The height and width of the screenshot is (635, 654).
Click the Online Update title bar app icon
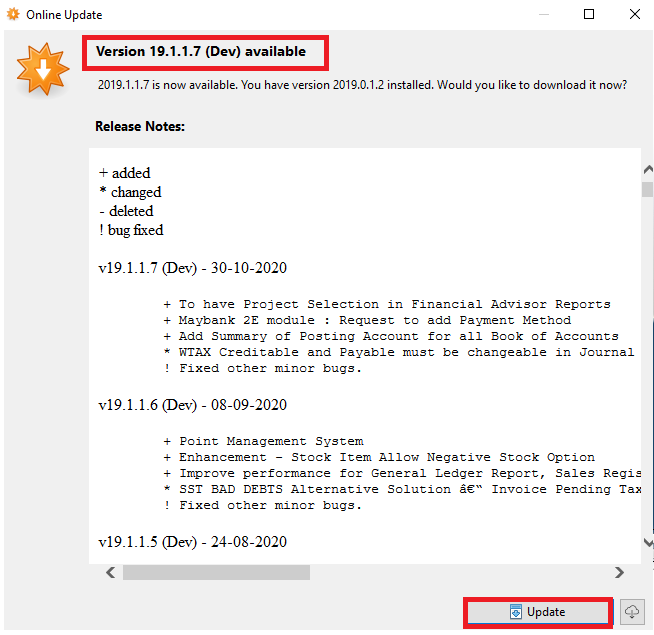point(13,14)
